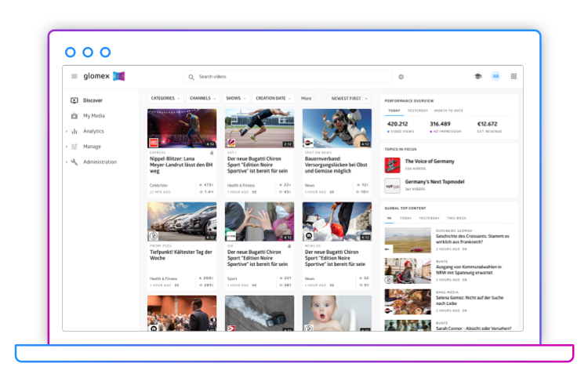Open settings gear next to search
588x392 pixels.
pyautogui.click(x=401, y=77)
